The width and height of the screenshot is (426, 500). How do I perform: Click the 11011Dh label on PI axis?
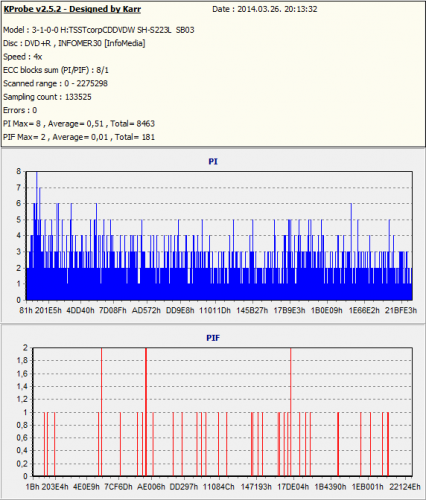point(215,310)
